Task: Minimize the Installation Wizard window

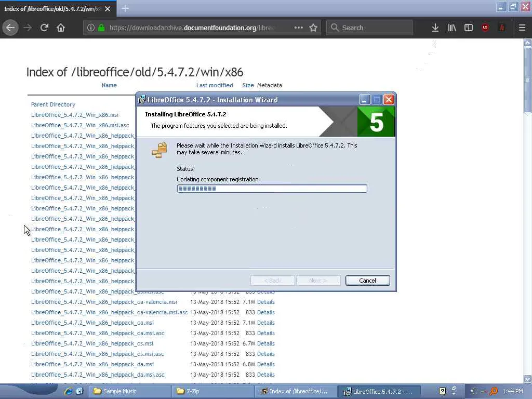Action: click(x=364, y=100)
